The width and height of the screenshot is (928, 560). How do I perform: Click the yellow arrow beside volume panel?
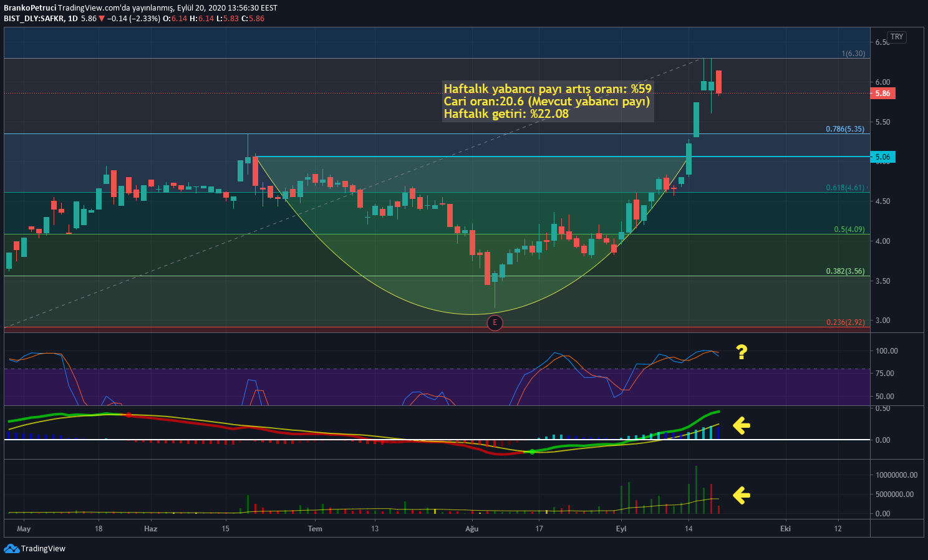pyautogui.click(x=741, y=495)
